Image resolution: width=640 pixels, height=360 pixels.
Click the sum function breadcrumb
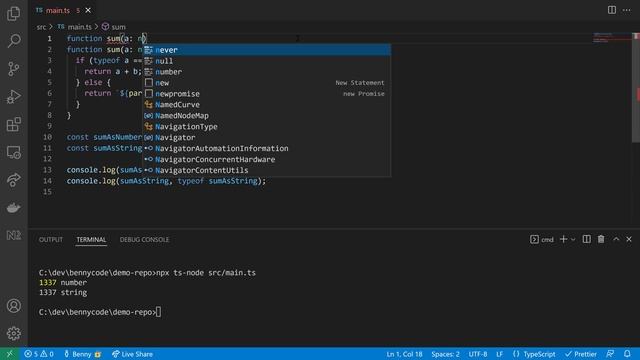tap(114, 27)
